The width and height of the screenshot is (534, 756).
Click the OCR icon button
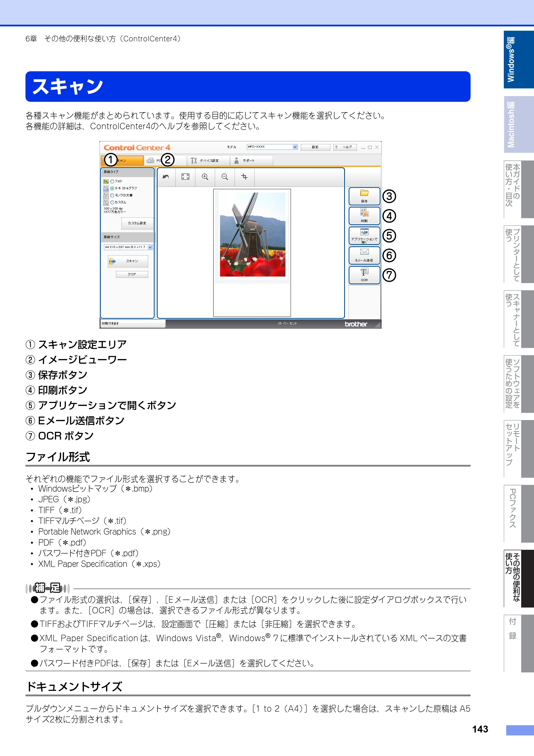tap(364, 275)
